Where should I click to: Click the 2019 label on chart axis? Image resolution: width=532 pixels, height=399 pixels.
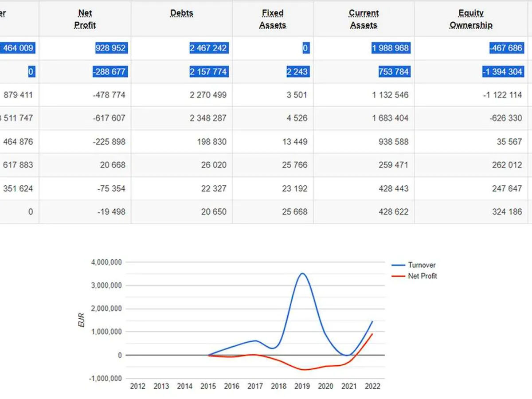[x=302, y=386]
